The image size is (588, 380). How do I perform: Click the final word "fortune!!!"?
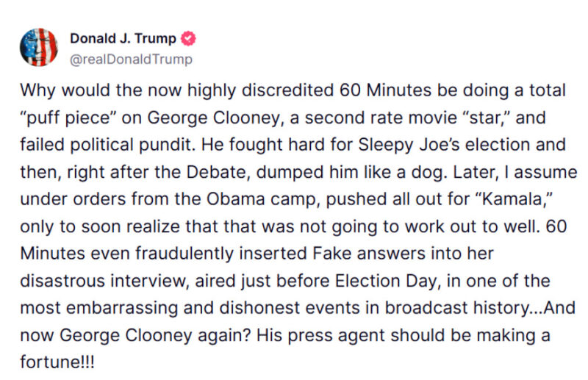57,362
